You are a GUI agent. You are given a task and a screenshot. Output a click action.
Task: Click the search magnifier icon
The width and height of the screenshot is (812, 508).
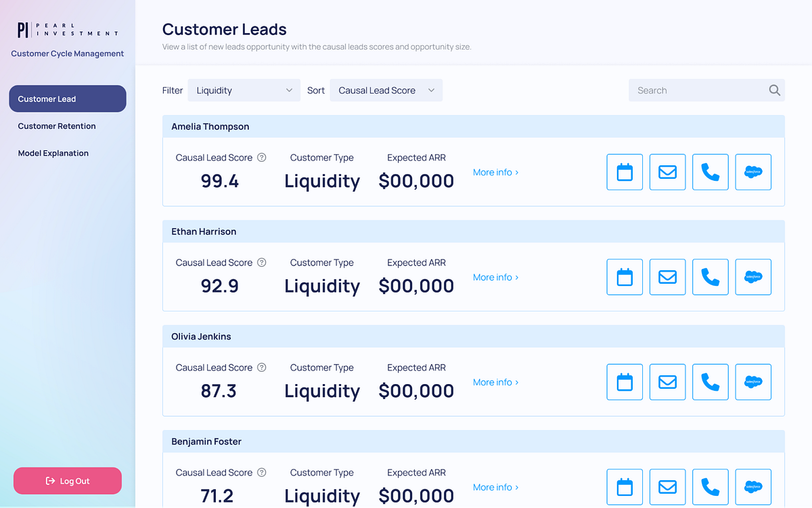click(x=773, y=89)
